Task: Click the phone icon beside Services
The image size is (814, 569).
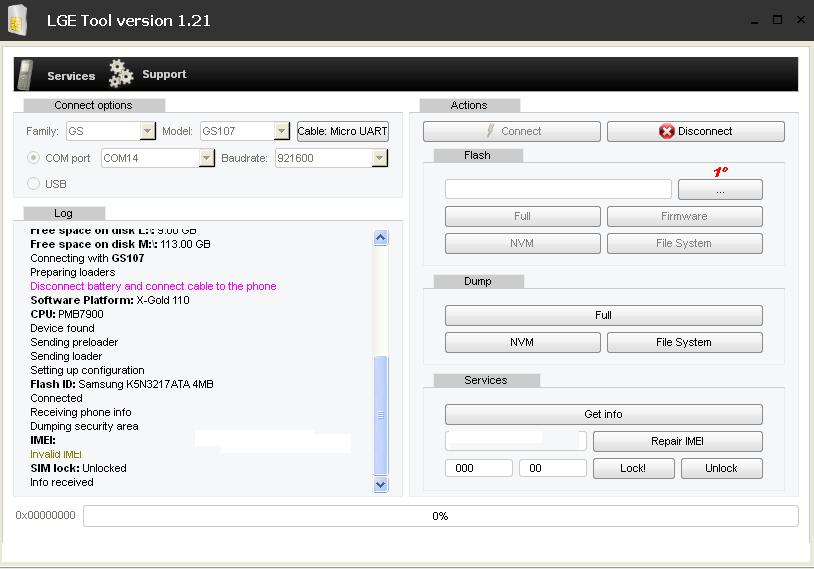Action: [x=25, y=74]
